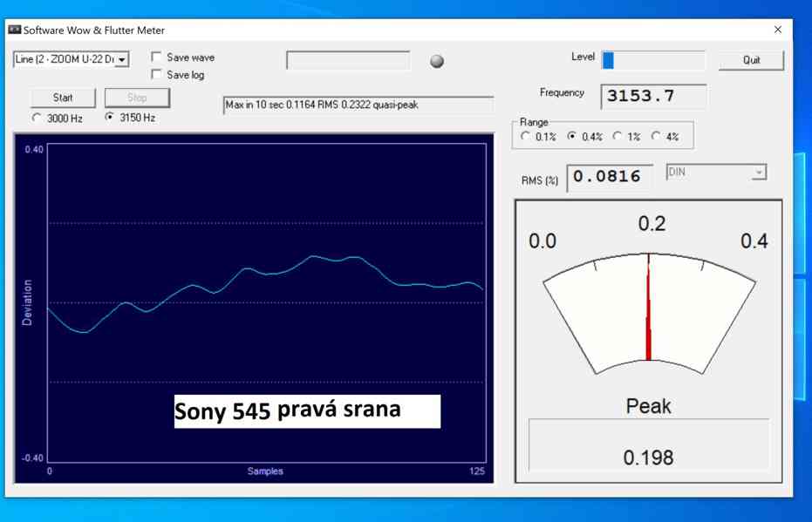The height and width of the screenshot is (522, 812).
Task: Click the RMS (%) value field
Action: pos(610,178)
